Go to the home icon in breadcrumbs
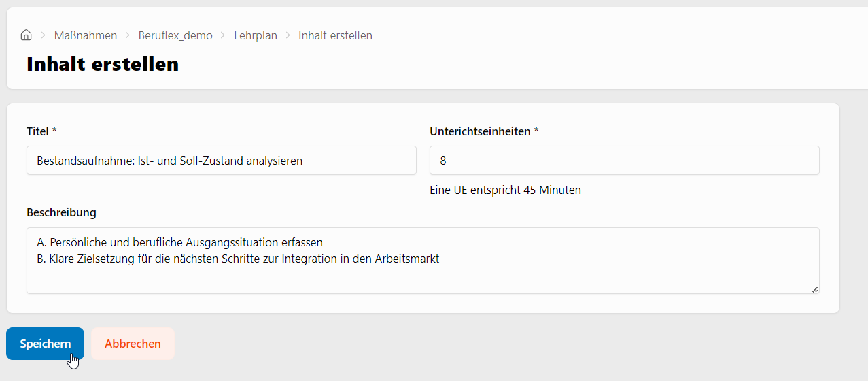The height and width of the screenshot is (381, 868). [26, 35]
